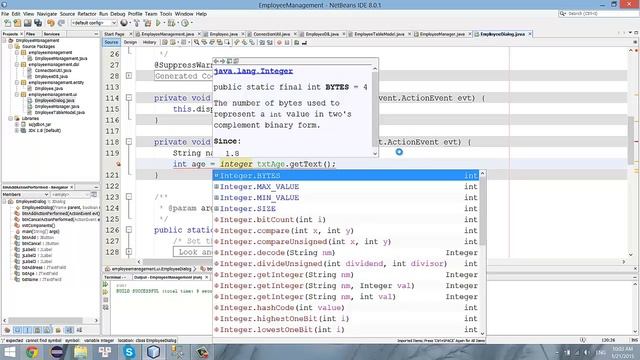Click the back arrow in the Javadoc popup
The image size is (640, 360).
coord(216,61)
